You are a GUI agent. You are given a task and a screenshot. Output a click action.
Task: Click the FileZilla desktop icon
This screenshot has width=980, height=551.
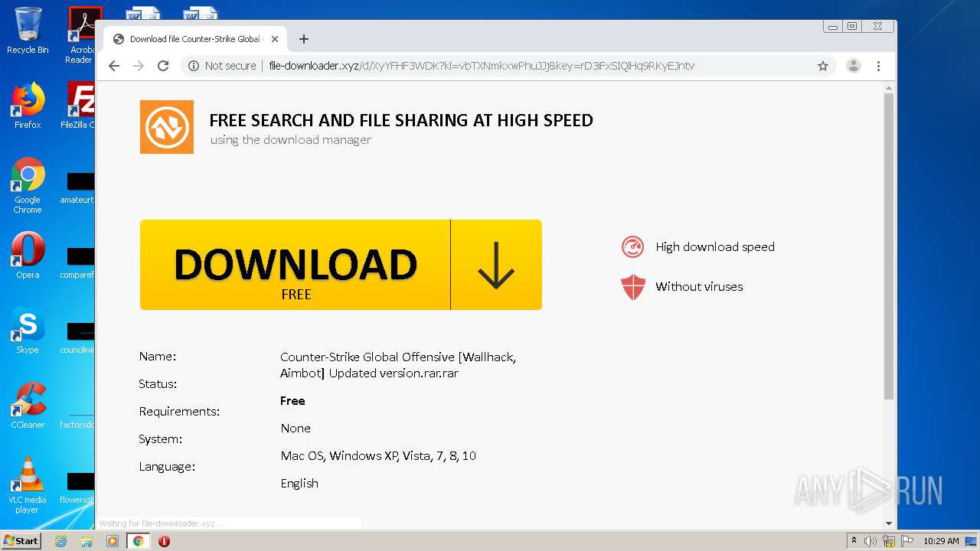point(78,106)
